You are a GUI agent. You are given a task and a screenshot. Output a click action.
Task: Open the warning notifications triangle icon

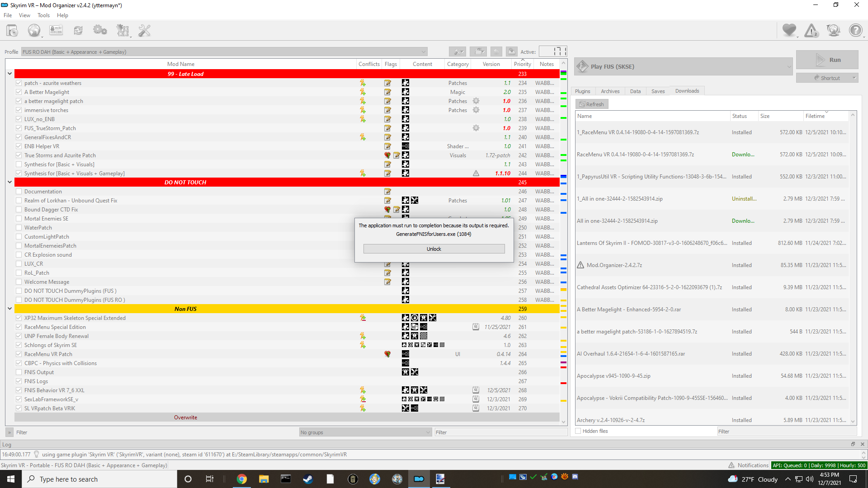811,31
